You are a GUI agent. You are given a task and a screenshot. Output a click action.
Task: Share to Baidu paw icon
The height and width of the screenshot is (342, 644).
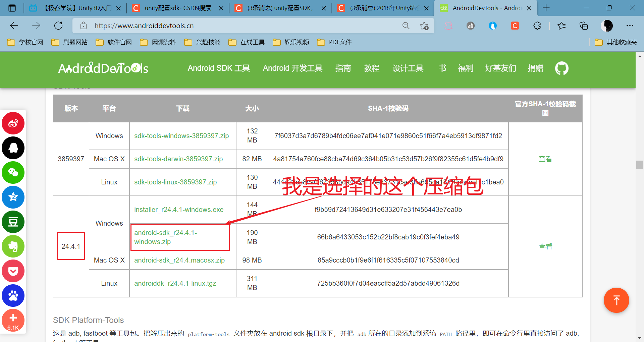click(13, 296)
